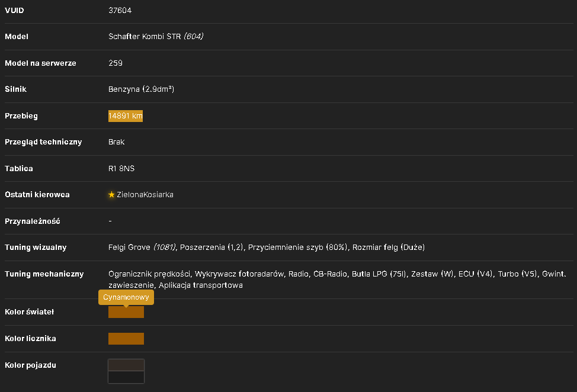Click the Brak technical inspection value
This screenshot has width=577, height=392.
pyautogui.click(x=116, y=142)
